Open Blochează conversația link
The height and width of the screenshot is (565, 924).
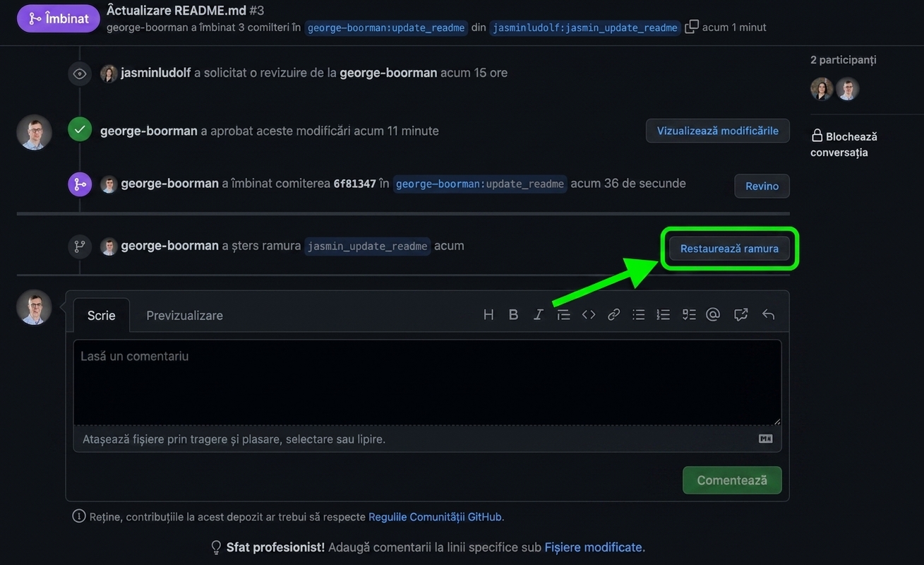[844, 144]
